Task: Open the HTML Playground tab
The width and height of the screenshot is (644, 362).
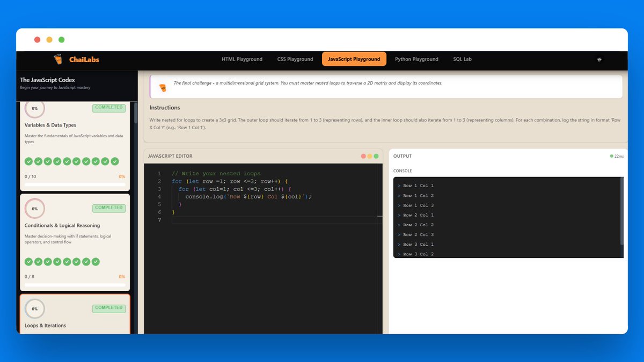Action: click(242, 59)
